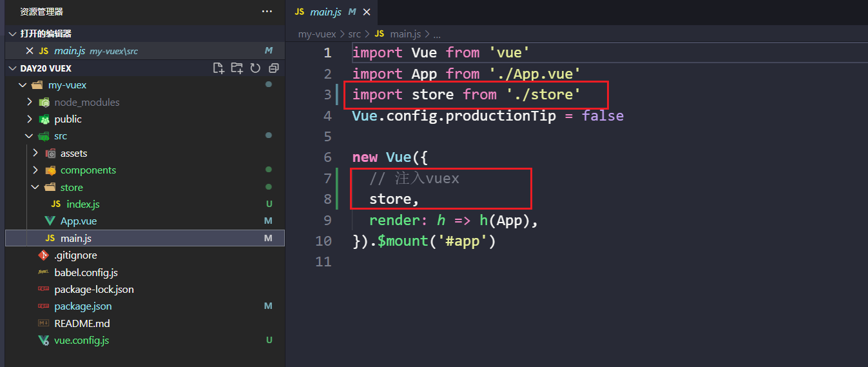This screenshot has height=367, width=868.
Task: Click the './store' string on line 3
Action: point(543,95)
